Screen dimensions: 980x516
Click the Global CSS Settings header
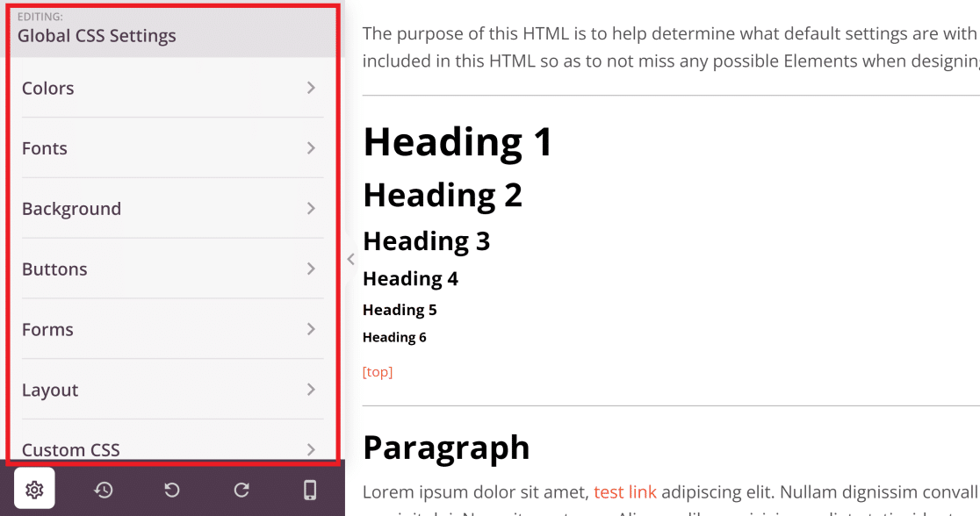point(98,35)
